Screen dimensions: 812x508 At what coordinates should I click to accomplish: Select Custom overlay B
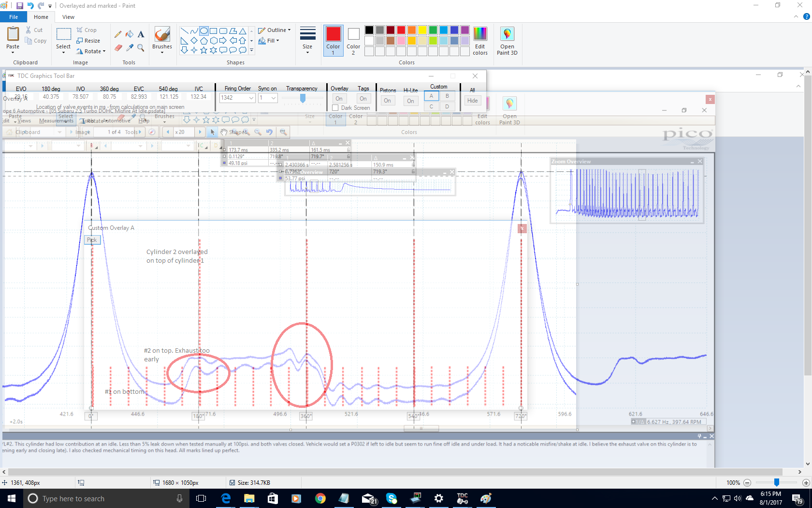(447, 96)
